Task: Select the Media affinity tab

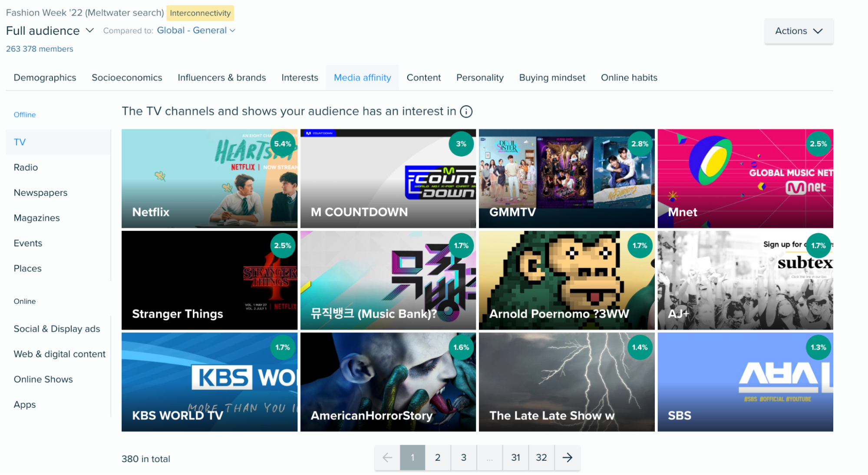Action: (362, 77)
